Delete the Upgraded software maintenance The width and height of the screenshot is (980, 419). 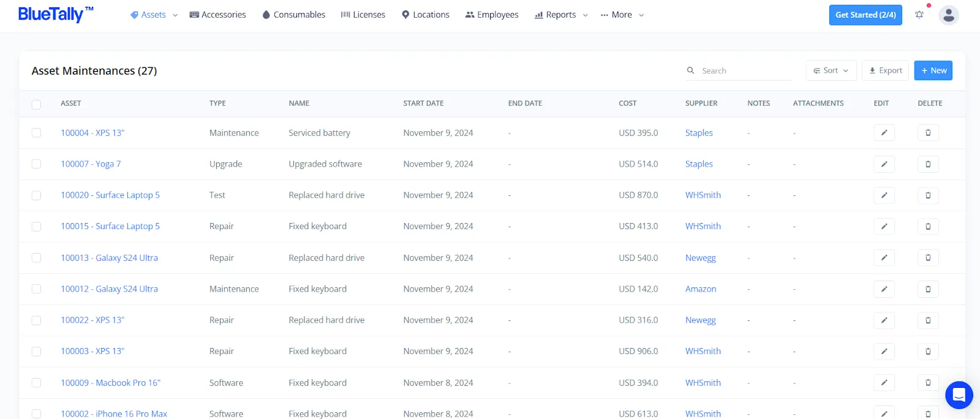pyautogui.click(x=928, y=164)
